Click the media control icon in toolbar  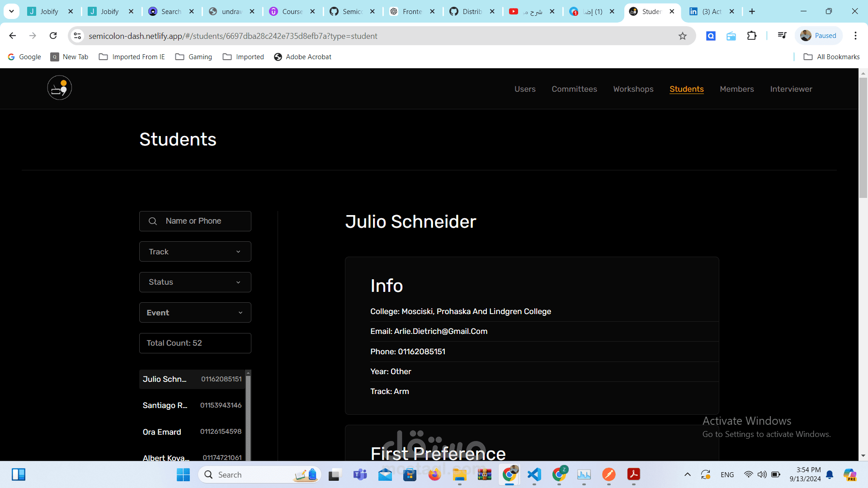(782, 36)
